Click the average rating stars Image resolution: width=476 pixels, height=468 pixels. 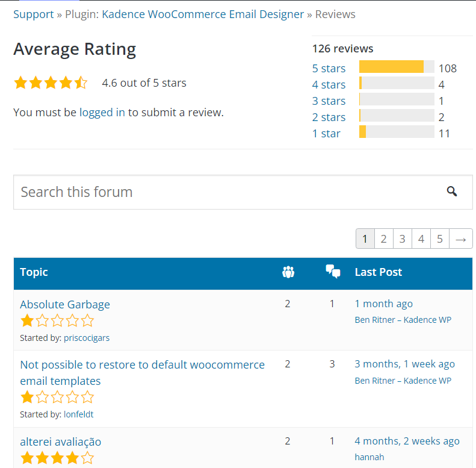click(51, 83)
